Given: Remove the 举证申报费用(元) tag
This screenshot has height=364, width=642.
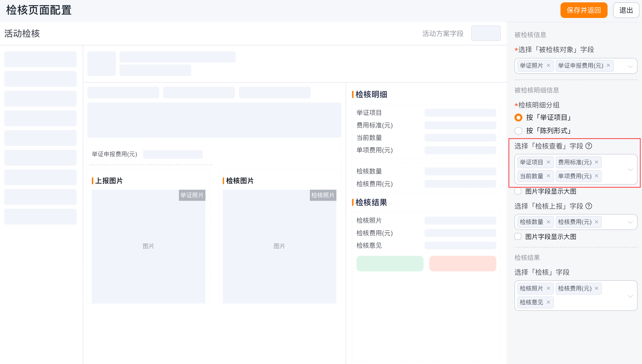Looking at the screenshot, I should click(608, 65).
